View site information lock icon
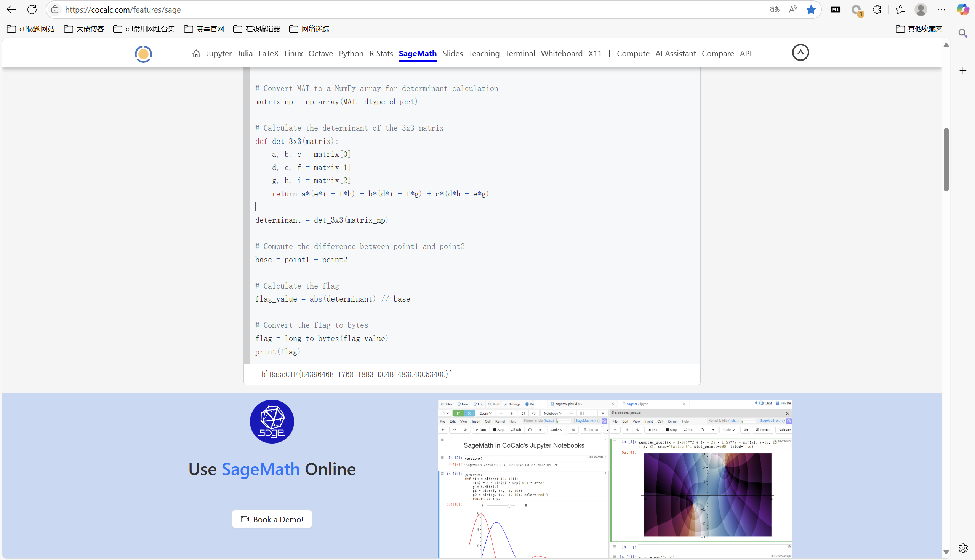Image resolution: width=975 pixels, height=560 pixels. click(55, 10)
